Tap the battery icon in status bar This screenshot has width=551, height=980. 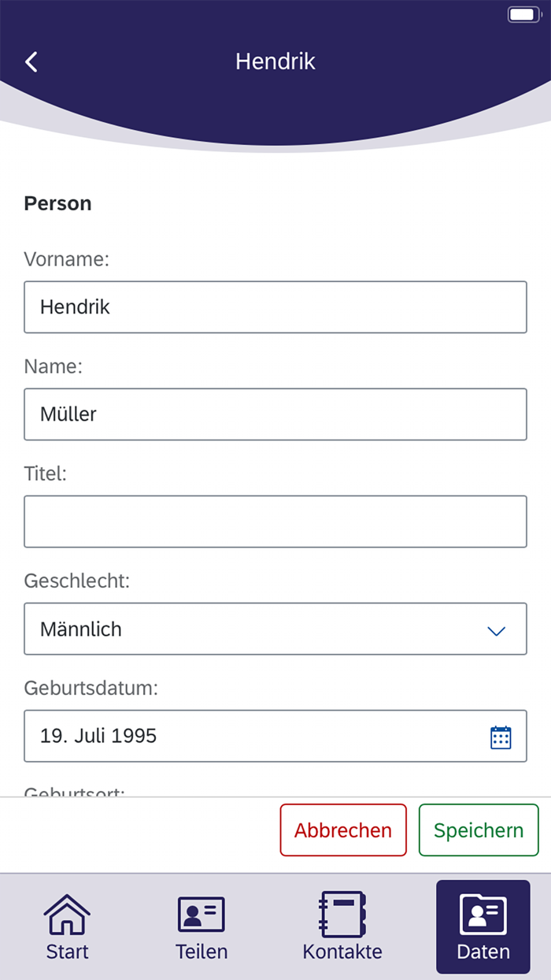523,14
